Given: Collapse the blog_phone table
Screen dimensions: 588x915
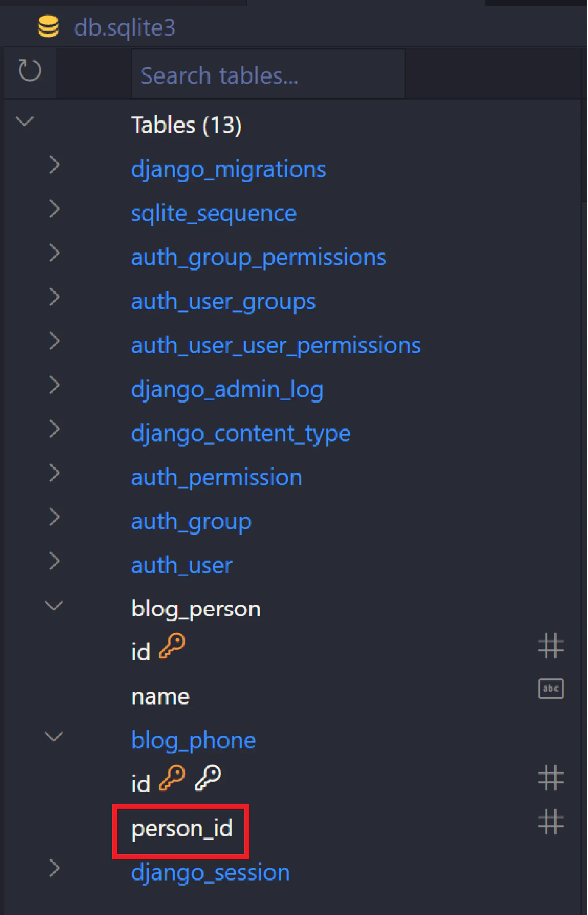Looking at the screenshot, I should click(54, 737).
